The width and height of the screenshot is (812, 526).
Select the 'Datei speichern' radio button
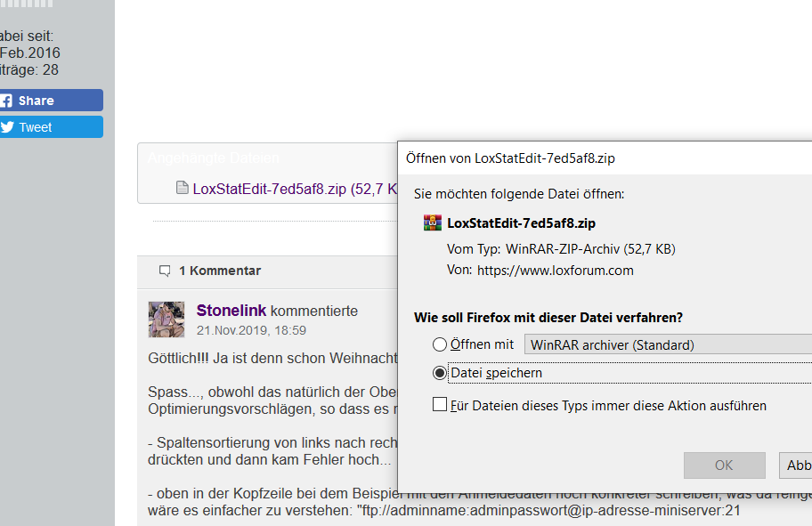point(440,373)
